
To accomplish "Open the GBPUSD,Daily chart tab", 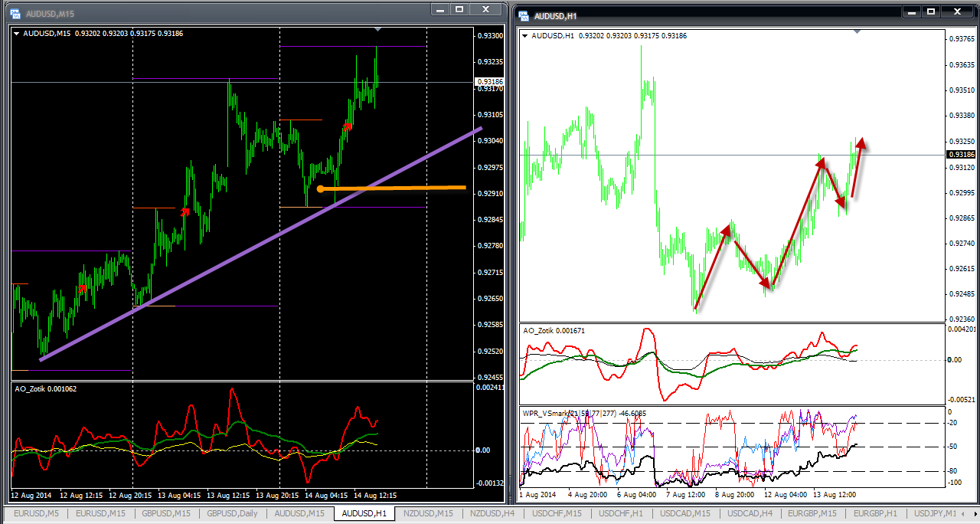I will 232,513.
